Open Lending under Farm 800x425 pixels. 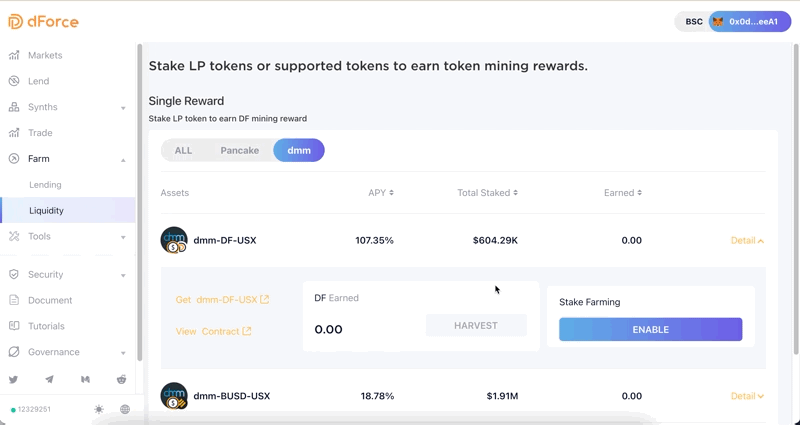click(45, 185)
